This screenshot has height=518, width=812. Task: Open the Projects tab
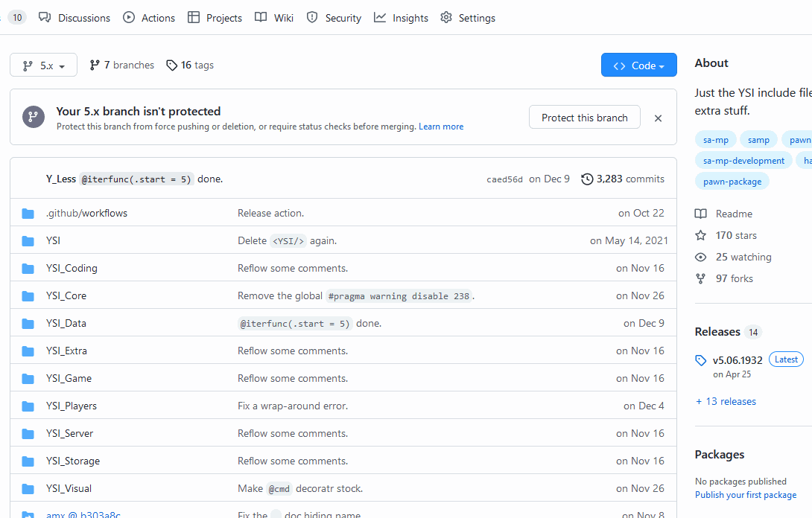click(x=215, y=18)
